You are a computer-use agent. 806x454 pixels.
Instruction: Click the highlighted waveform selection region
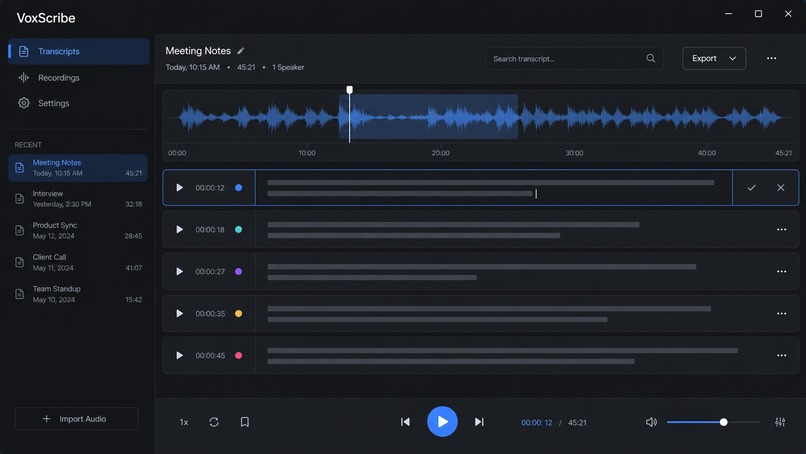pyautogui.click(x=428, y=117)
